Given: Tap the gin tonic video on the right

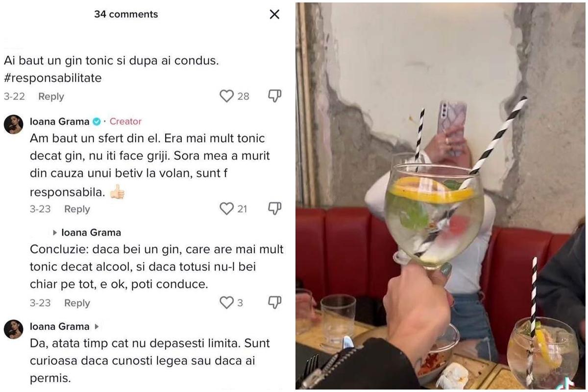Looking at the screenshot, I should tap(441, 196).
